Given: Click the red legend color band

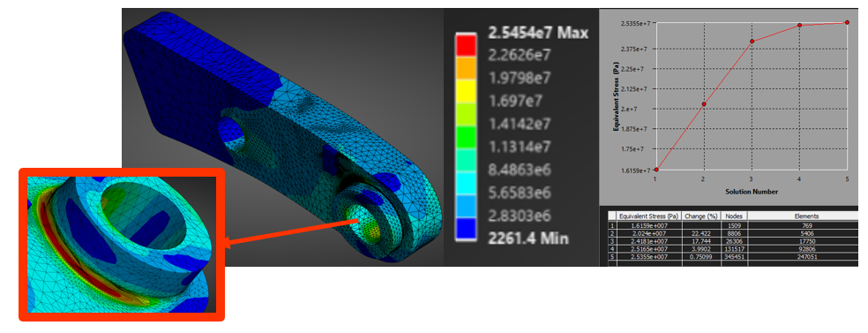Looking at the screenshot, I should pyautogui.click(x=466, y=44).
